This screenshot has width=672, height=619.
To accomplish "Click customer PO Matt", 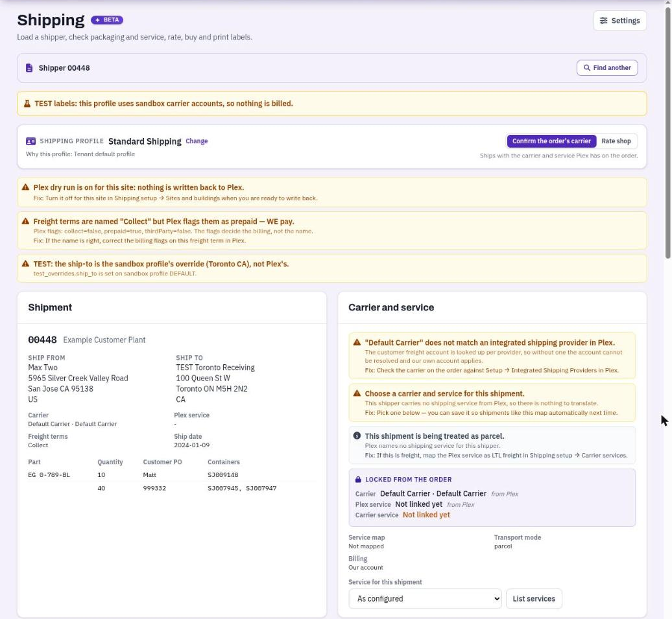I will (150, 474).
